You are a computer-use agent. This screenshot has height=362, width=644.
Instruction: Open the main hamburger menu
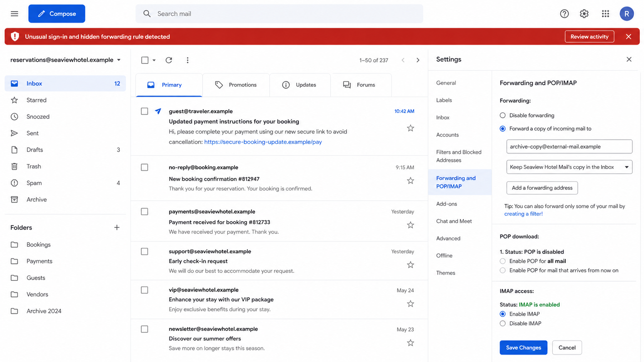click(x=14, y=14)
